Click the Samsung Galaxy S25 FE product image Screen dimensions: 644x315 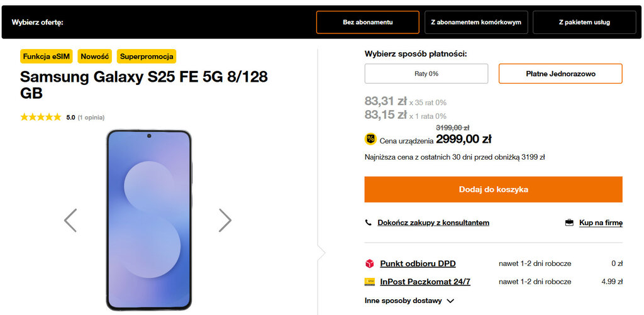click(148, 220)
